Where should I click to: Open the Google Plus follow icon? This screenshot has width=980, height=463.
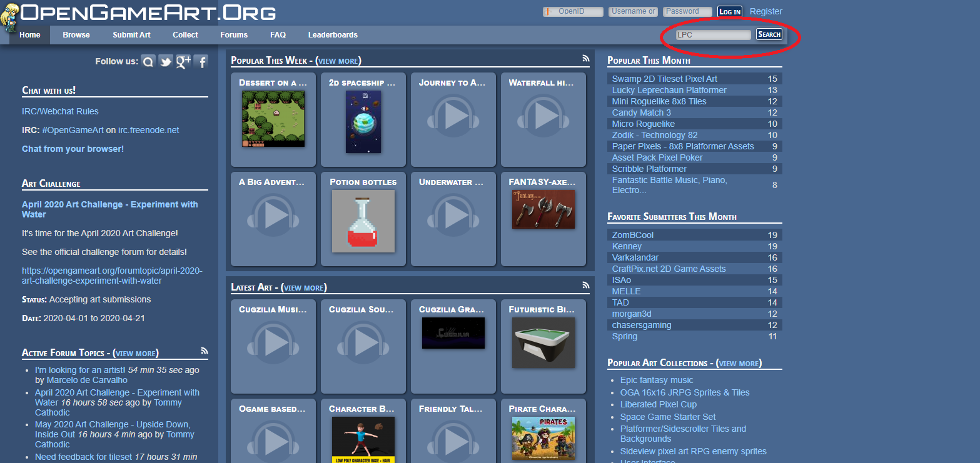point(183,61)
